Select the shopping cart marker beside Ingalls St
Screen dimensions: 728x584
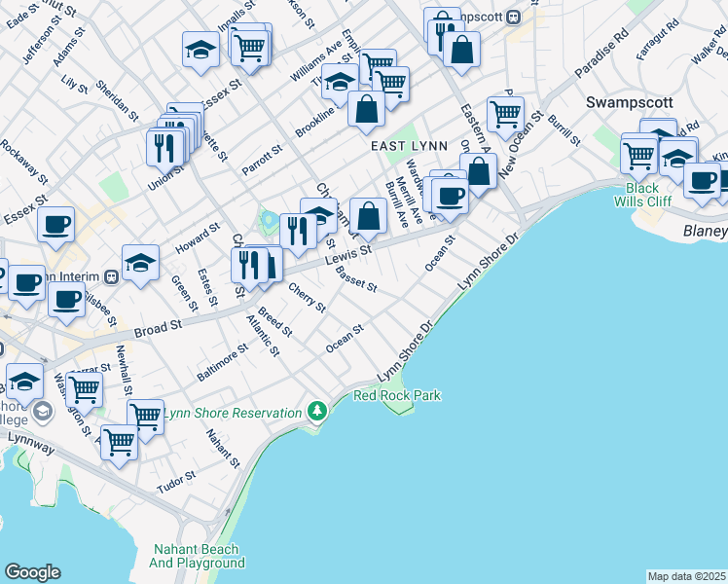(x=251, y=46)
